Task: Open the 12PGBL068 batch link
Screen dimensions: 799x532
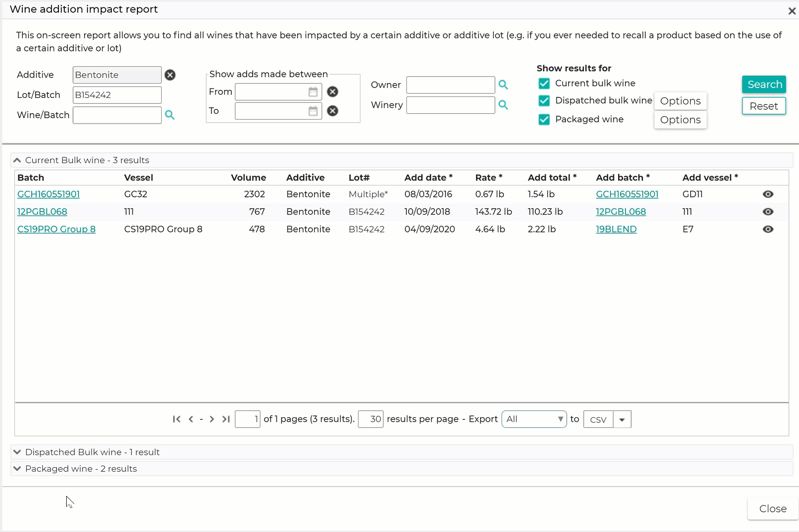Action: pyautogui.click(x=42, y=211)
